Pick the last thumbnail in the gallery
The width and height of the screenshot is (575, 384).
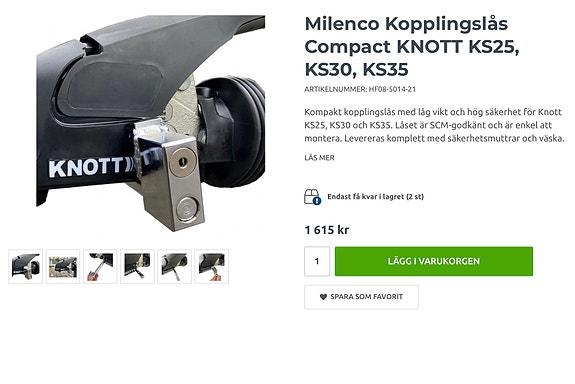(x=212, y=266)
